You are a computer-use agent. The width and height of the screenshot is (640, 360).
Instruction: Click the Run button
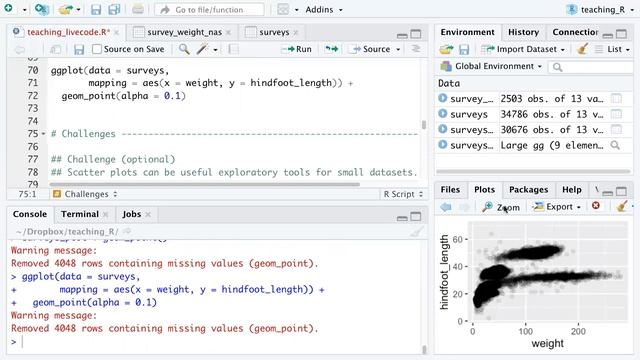pyautogui.click(x=297, y=49)
